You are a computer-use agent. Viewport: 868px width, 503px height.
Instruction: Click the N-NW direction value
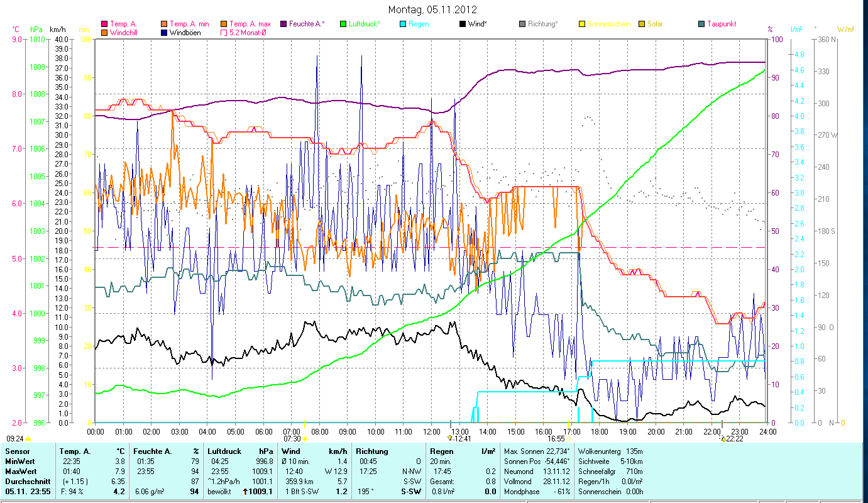pos(411,472)
